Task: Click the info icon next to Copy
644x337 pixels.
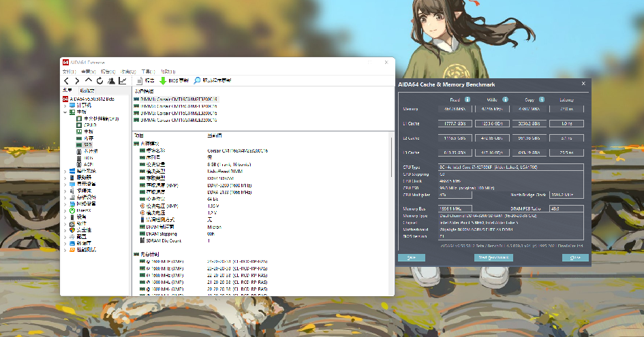Action: coord(542,99)
